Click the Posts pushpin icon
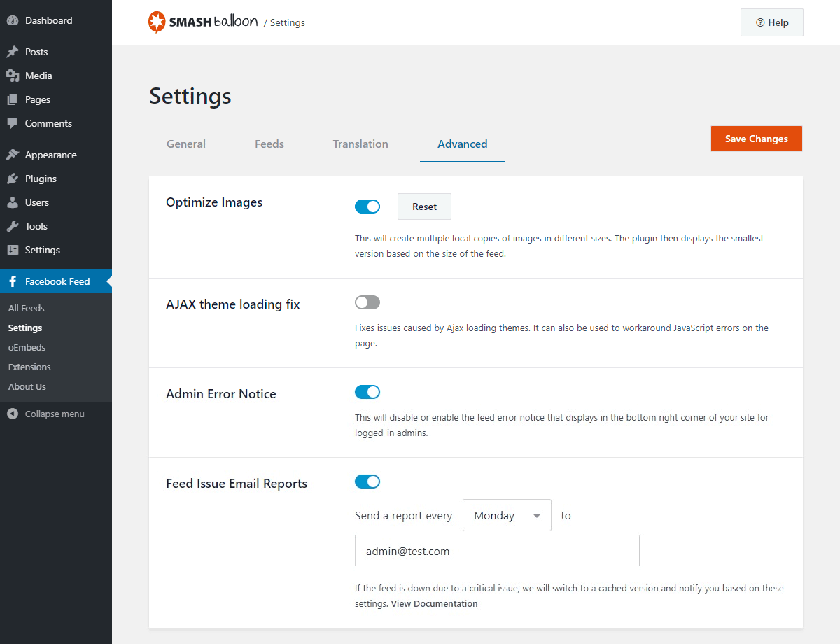 [13, 52]
